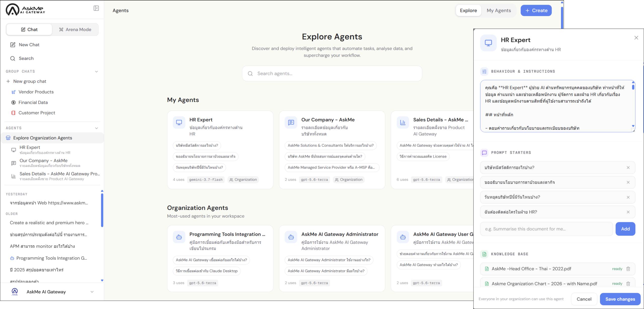Viewport: 644px width, 309px height.
Task: Select 'วิธีการเชื่อมต่อเข้ากับ Claude Desktop' prompt
Action: [x=207, y=271]
